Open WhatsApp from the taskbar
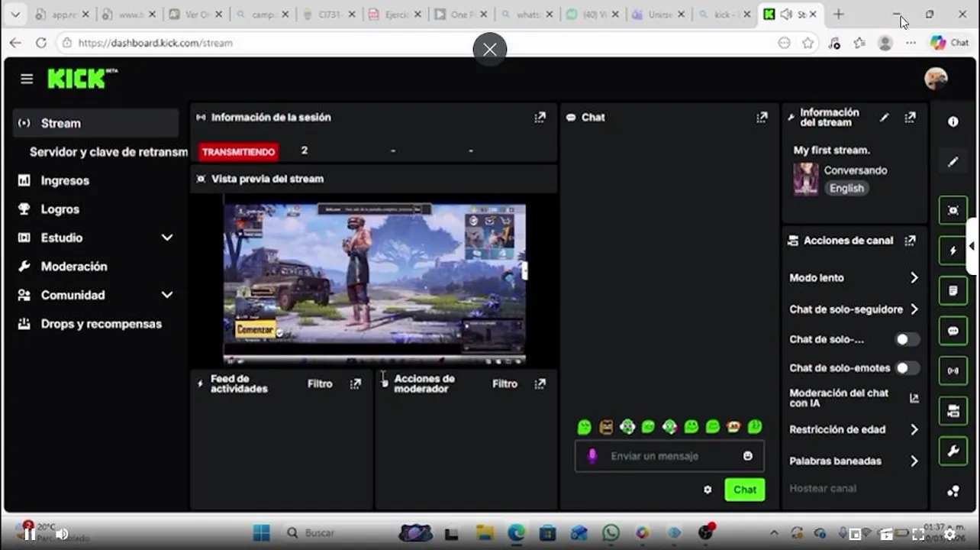This screenshot has width=980, height=550. [x=611, y=533]
